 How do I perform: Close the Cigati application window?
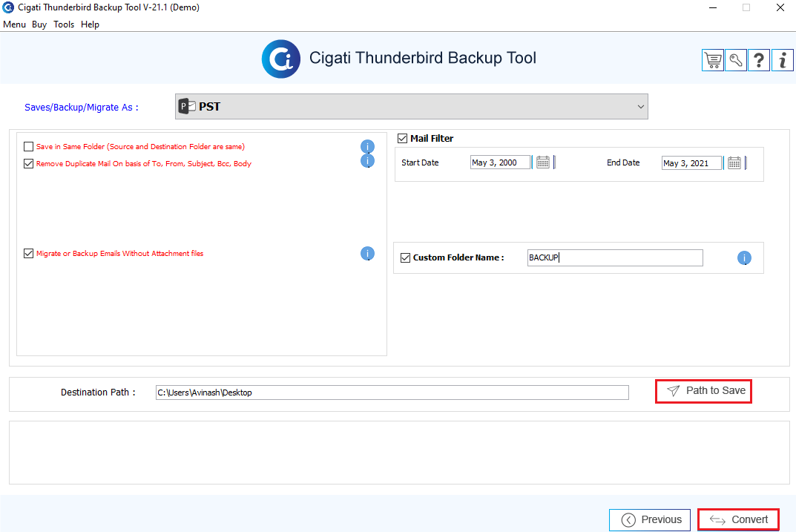(x=780, y=7)
